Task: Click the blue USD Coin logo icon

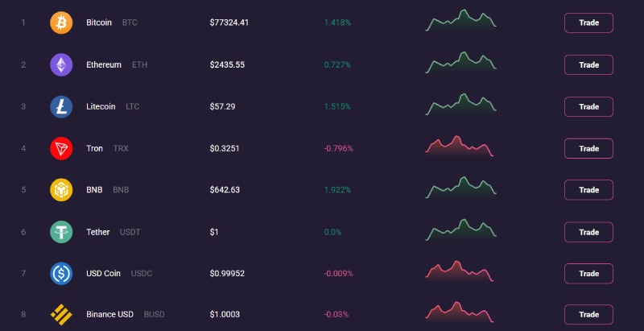Action: (61, 274)
